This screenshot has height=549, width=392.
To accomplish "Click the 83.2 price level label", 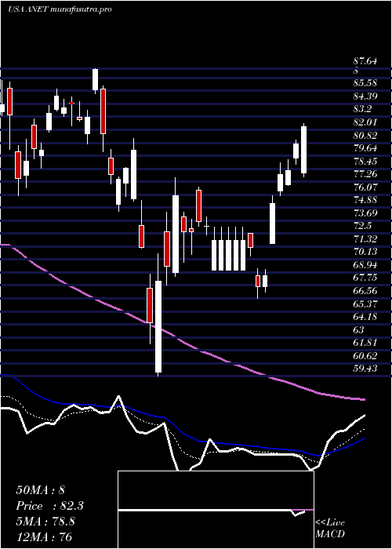I will pyautogui.click(x=362, y=109).
